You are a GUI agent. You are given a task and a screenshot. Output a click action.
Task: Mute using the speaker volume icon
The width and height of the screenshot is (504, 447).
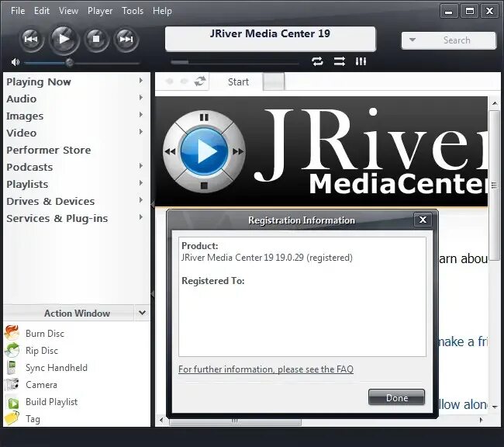[15, 62]
